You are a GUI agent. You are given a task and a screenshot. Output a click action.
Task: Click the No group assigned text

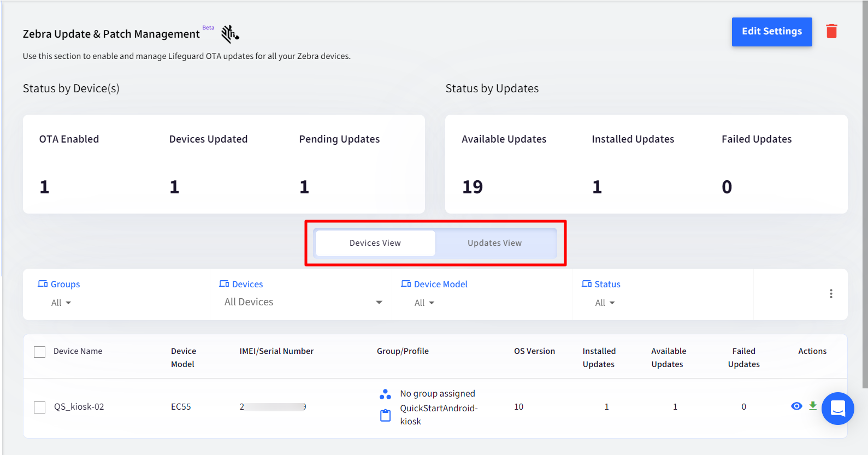tap(438, 393)
